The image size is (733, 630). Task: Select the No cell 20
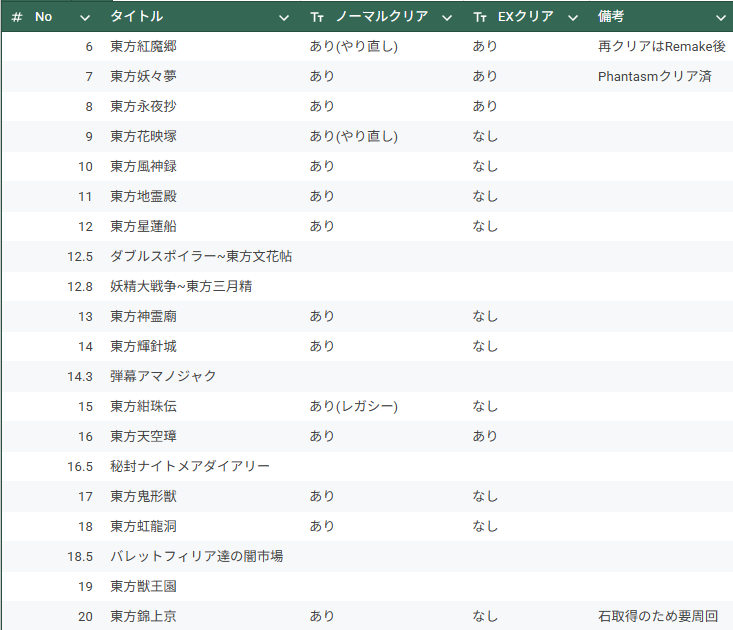(85, 617)
